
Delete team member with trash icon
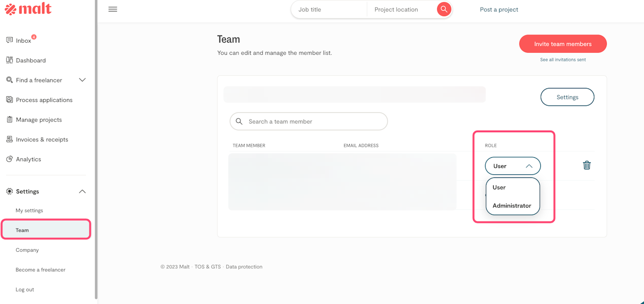coord(587,165)
